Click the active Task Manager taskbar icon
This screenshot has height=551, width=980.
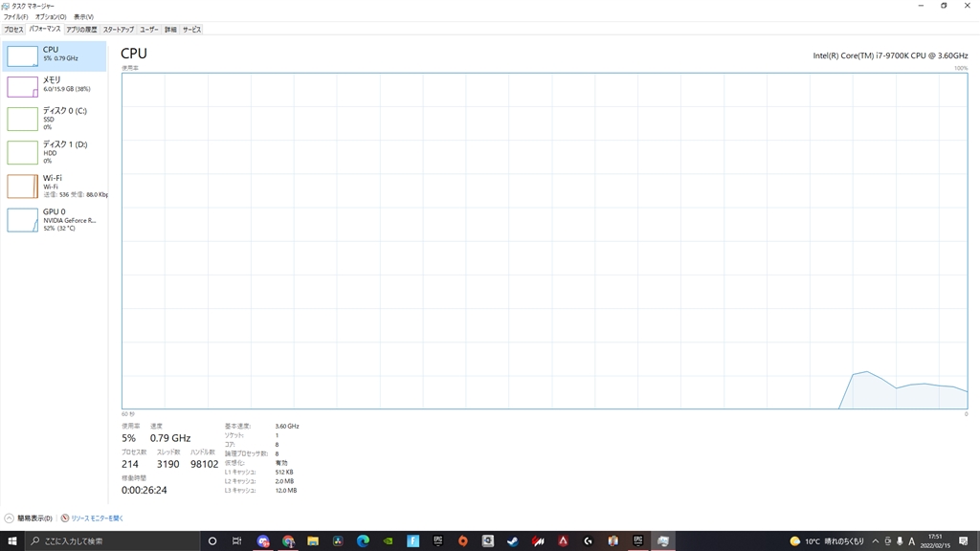663,541
